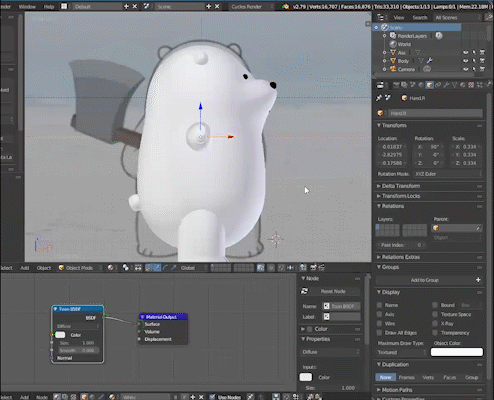The image size is (494, 400).
Task: Open the Texture checker properties tab
Action: [471, 85]
